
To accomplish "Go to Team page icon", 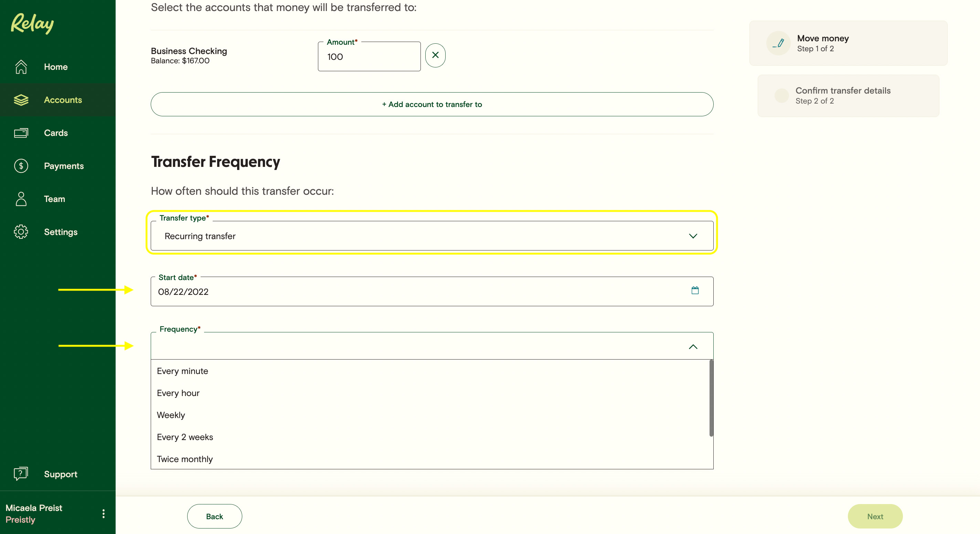I will (21, 199).
